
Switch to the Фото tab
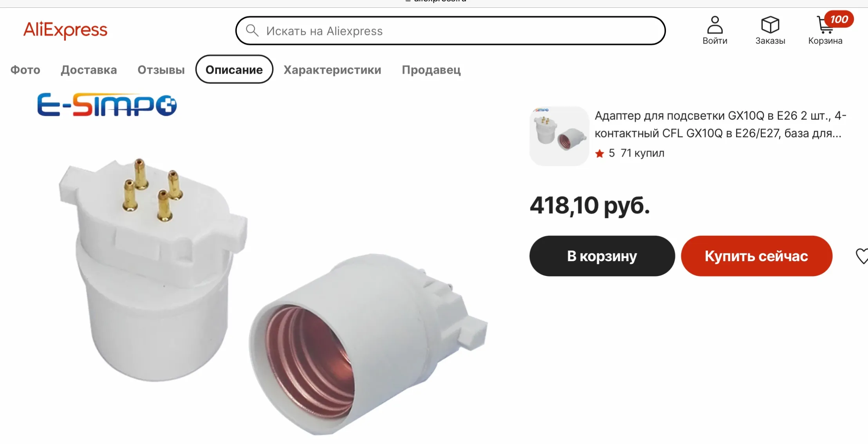(x=25, y=70)
